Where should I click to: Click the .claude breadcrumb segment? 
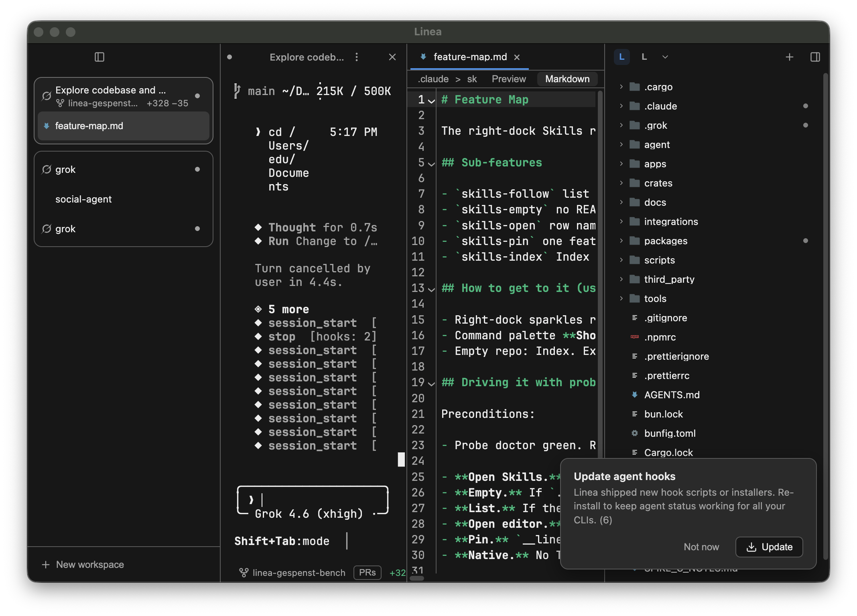433,79
